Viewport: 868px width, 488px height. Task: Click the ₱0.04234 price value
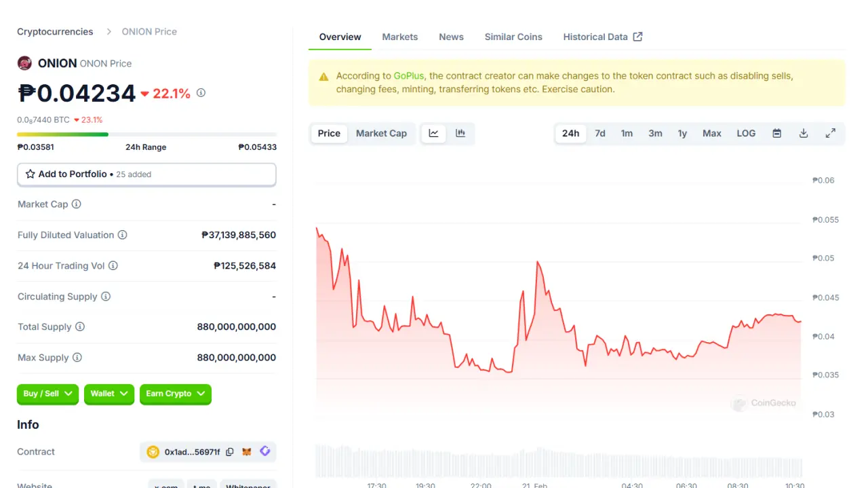tap(77, 93)
